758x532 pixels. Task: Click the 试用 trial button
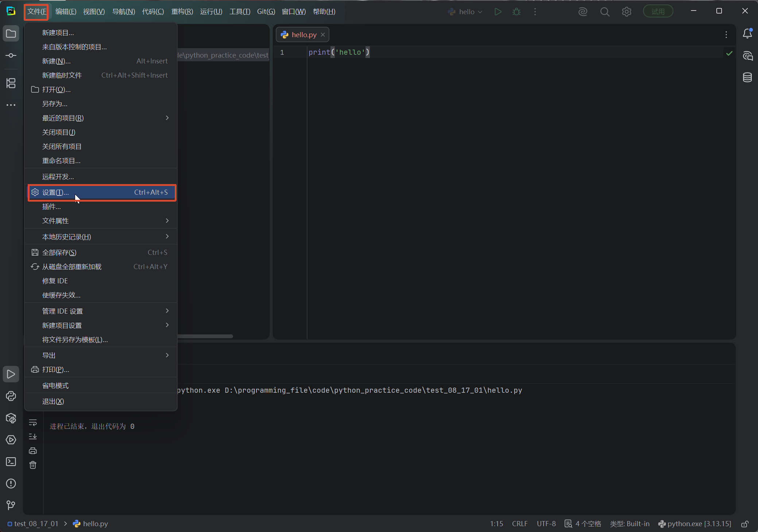658,12
